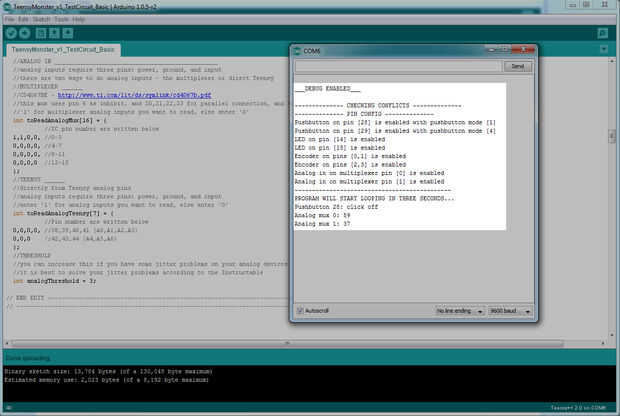The image size is (620, 416).
Task: Click 'LED on pin [14] is enabled' line
Action: point(340,139)
